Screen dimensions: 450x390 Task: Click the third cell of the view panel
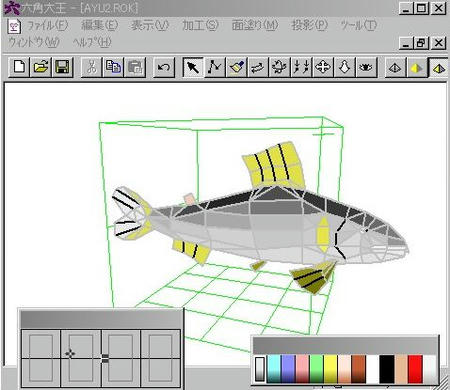(121, 358)
